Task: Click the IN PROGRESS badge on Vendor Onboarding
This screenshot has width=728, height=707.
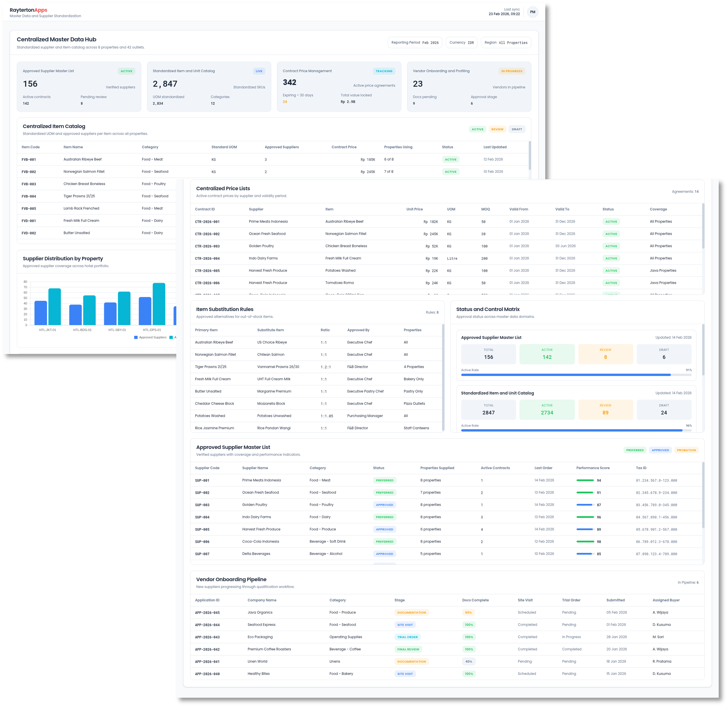Action: click(x=512, y=71)
